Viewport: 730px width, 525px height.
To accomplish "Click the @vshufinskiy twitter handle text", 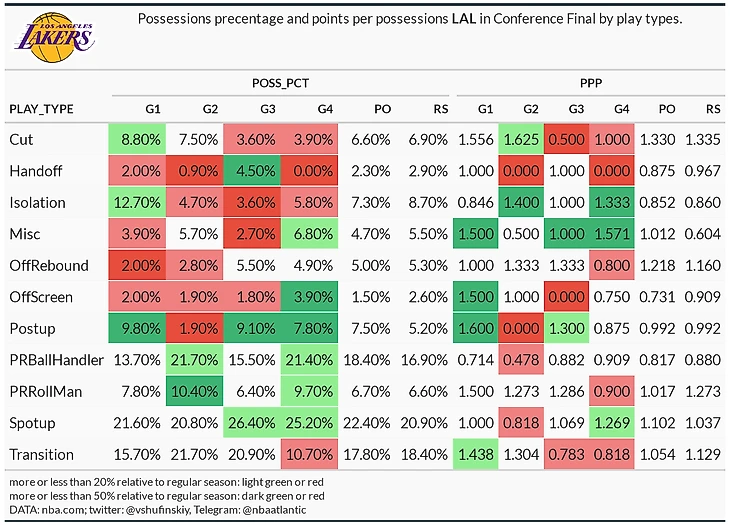I will click(x=158, y=510).
